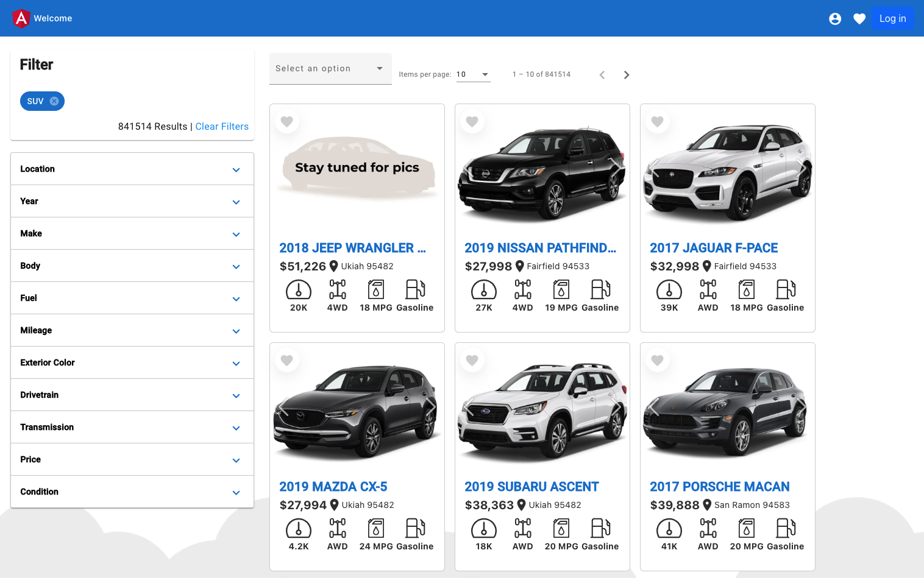The width and height of the screenshot is (924, 578).
Task: Toggle favorite heart on 2019 Nissan Pathfinder
Action: coord(472,121)
